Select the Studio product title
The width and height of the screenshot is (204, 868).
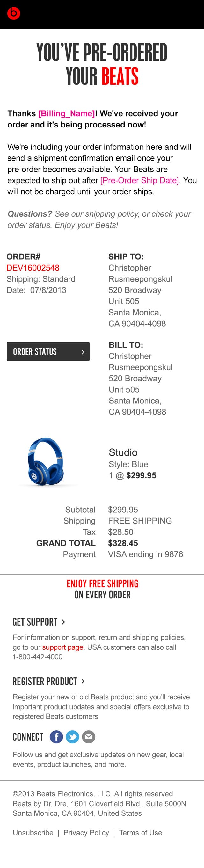(x=123, y=452)
